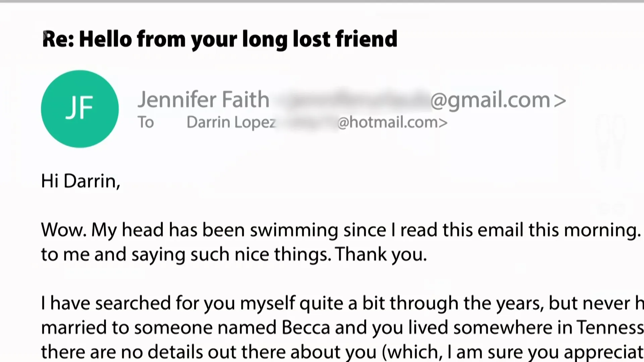Click 'Thank you.' in the first paragraph
Screen dimensions: 644x362
coord(381,255)
